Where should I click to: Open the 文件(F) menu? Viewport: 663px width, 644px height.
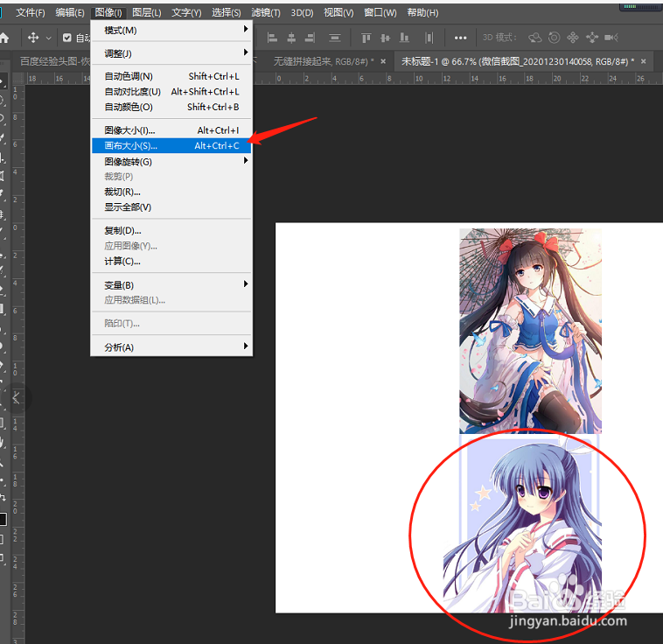31,13
